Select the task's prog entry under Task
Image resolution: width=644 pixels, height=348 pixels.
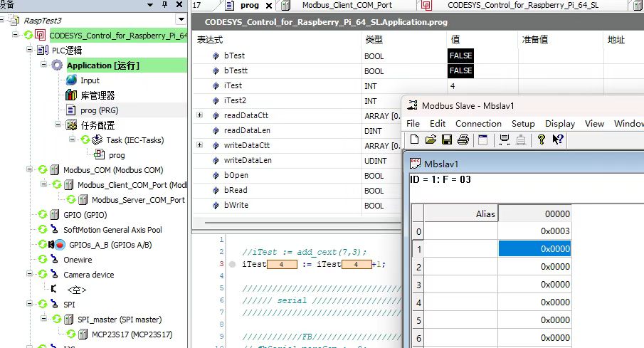pyautogui.click(x=117, y=155)
